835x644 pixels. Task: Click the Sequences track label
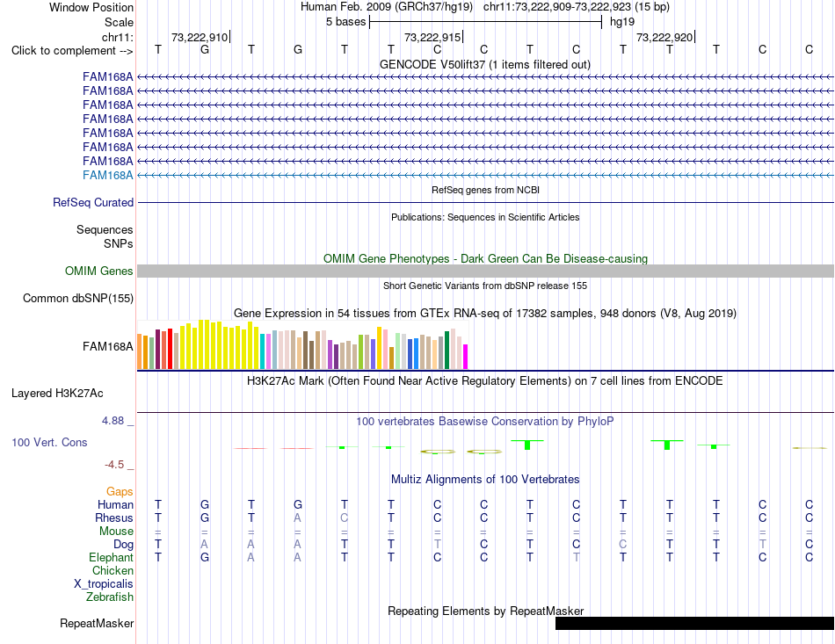click(105, 229)
